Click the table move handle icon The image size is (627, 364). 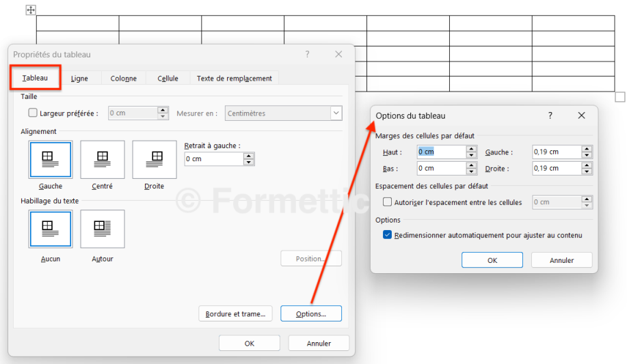point(31,10)
